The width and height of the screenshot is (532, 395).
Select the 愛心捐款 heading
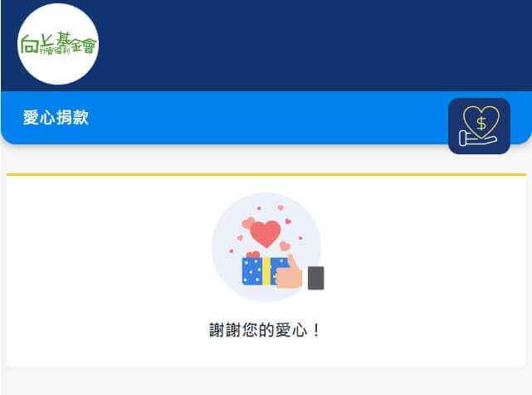pyautogui.click(x=56, y=117)
